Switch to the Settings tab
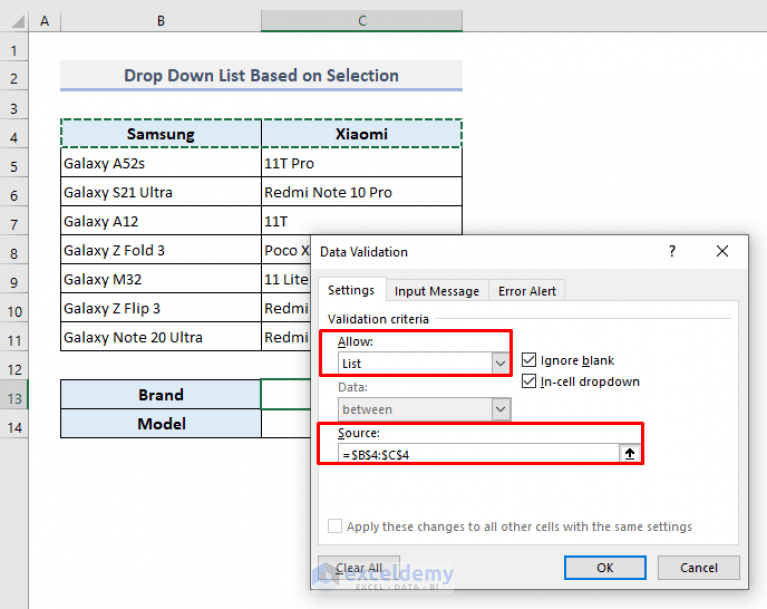 point(351,291)
